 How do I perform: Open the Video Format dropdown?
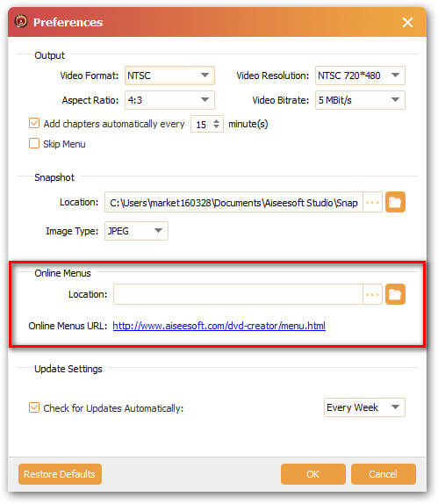(x=169, y=76)
